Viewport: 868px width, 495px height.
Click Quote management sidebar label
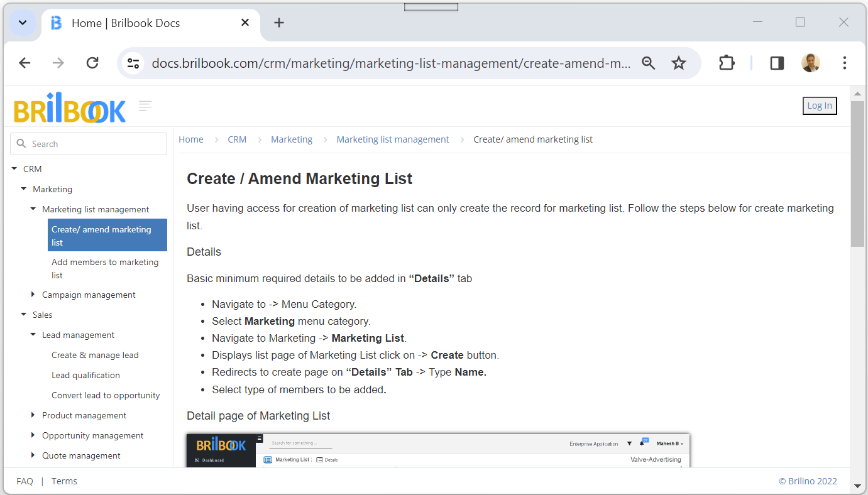(x=81, y=455)
